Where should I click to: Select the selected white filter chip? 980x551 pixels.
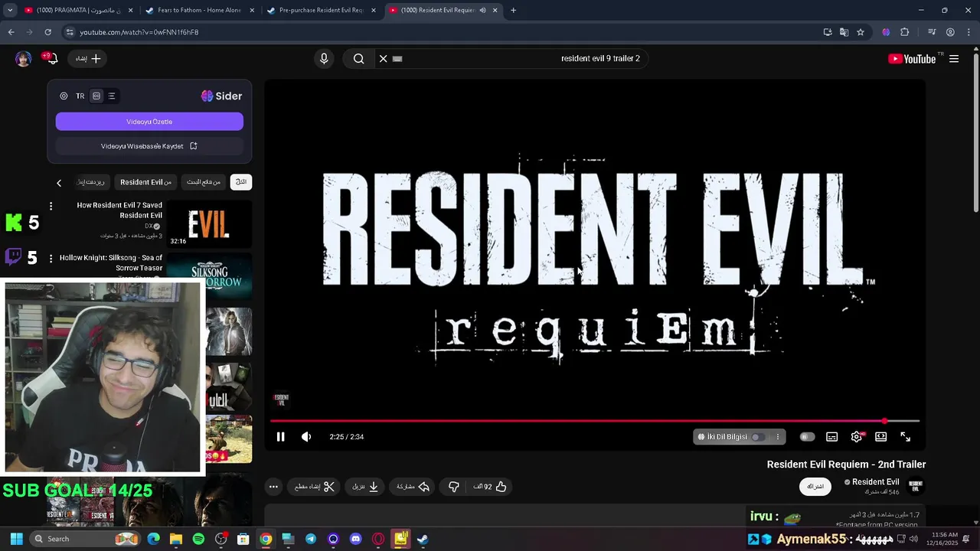[x=241, y=182]
